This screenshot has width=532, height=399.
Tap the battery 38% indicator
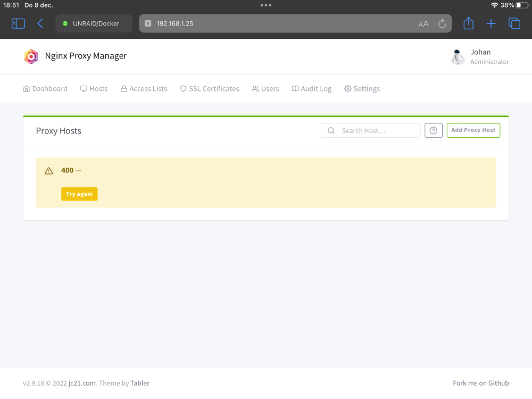[x=514, y=5]
